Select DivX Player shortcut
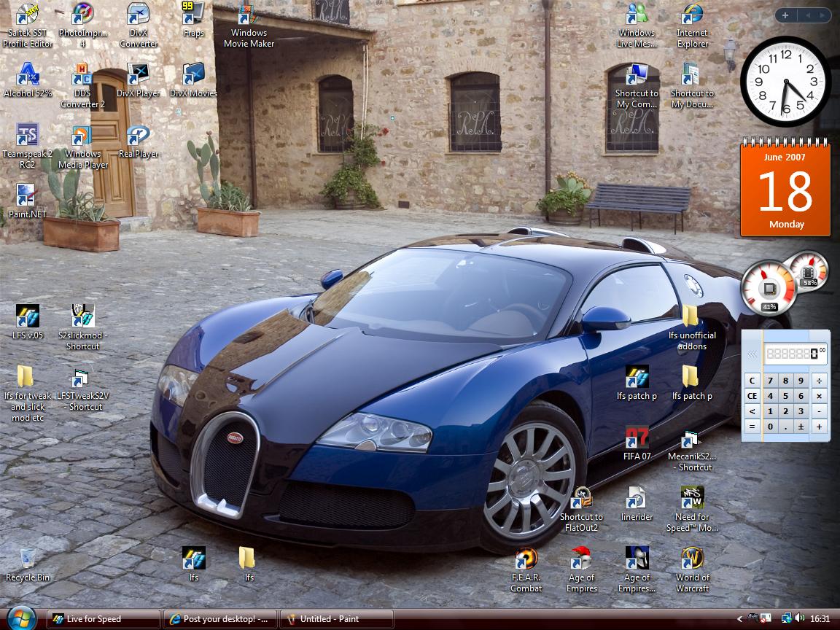 [139, 80]
